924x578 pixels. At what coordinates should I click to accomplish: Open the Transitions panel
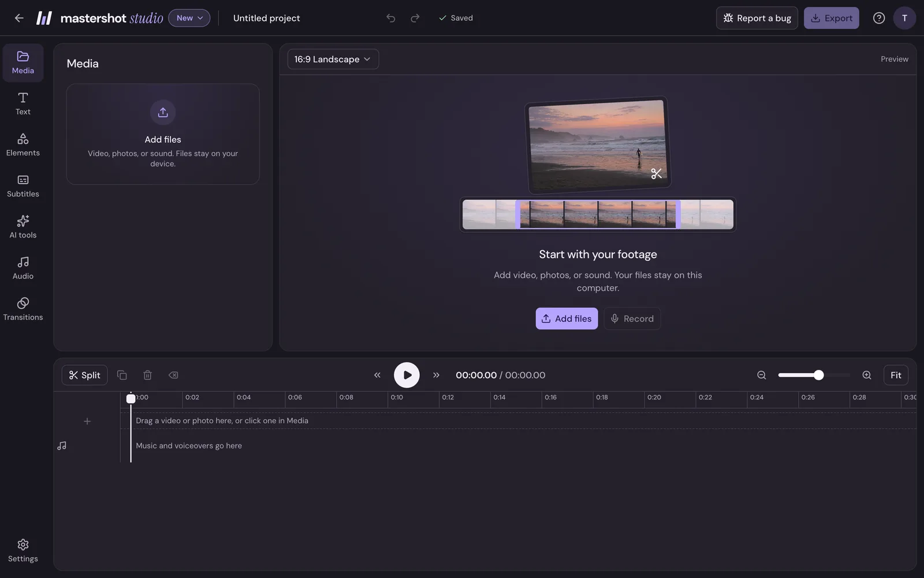coord(23,309)
